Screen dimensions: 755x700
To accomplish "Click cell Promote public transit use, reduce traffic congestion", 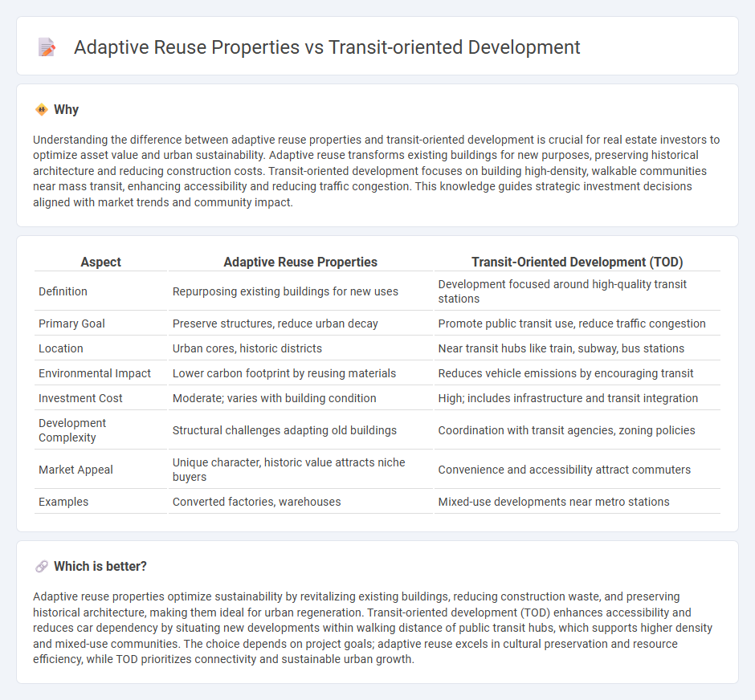I will point(577,324).
